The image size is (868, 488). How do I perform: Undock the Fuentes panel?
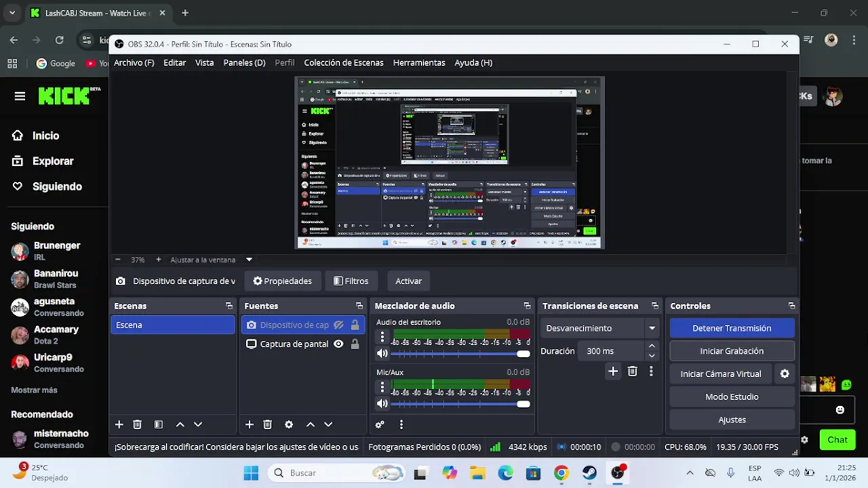point(359,306)
